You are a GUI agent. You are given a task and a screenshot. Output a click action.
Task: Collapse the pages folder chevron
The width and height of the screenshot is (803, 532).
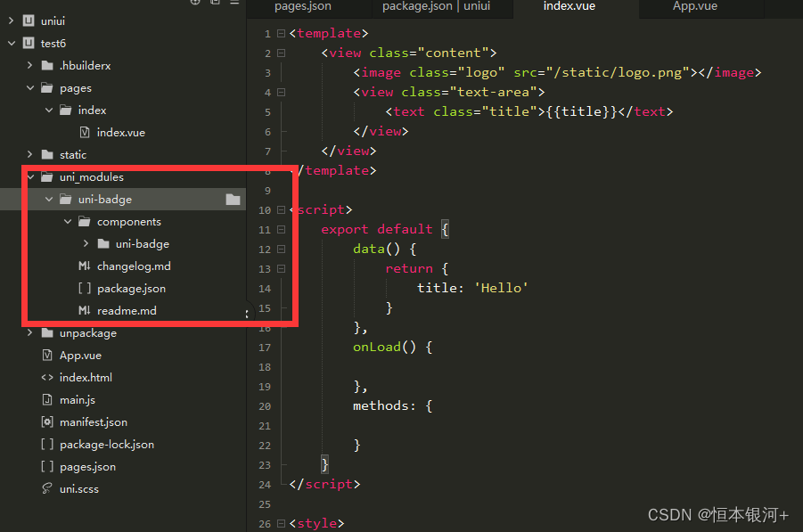pos(30,88)
